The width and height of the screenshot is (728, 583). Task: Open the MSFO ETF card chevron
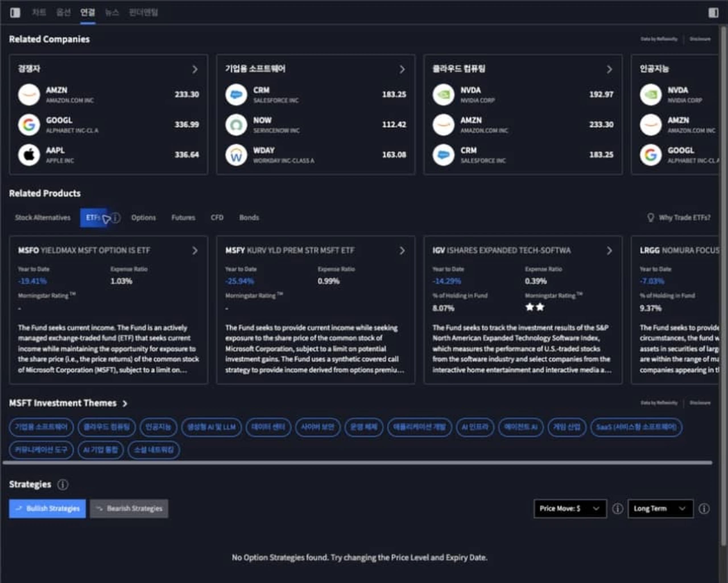point(195,251)
